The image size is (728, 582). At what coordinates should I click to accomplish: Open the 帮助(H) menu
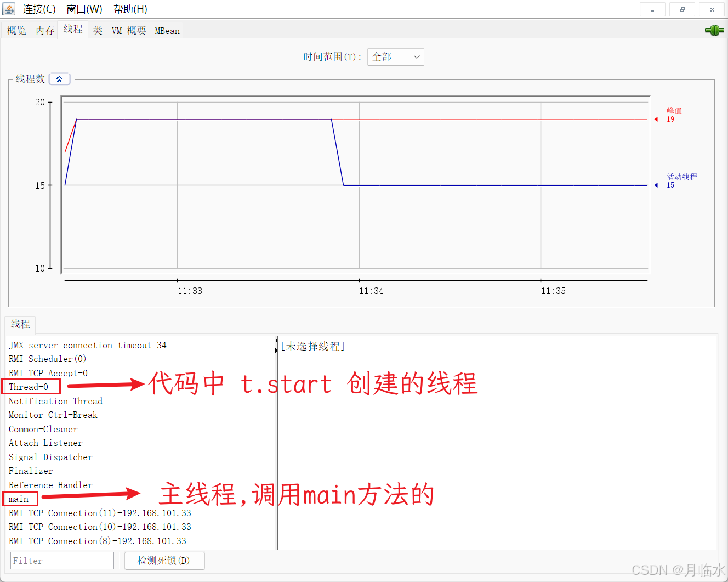point(130,9)
